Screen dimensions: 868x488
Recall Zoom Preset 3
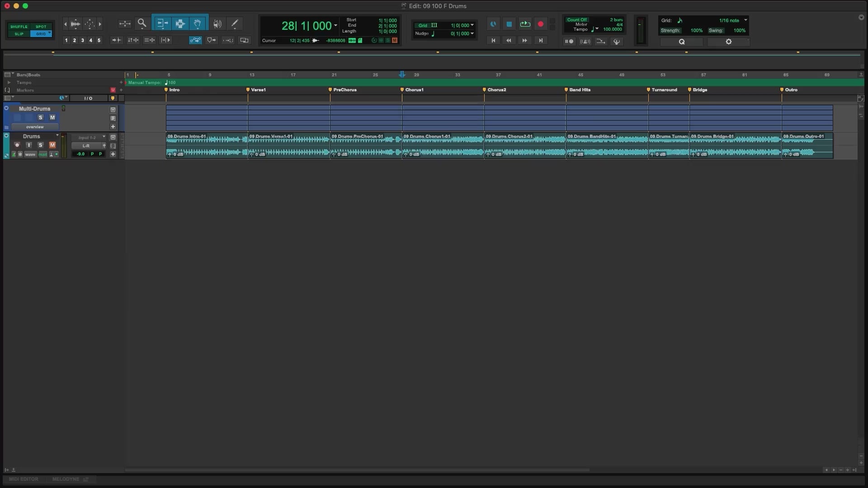click(83, 40)
